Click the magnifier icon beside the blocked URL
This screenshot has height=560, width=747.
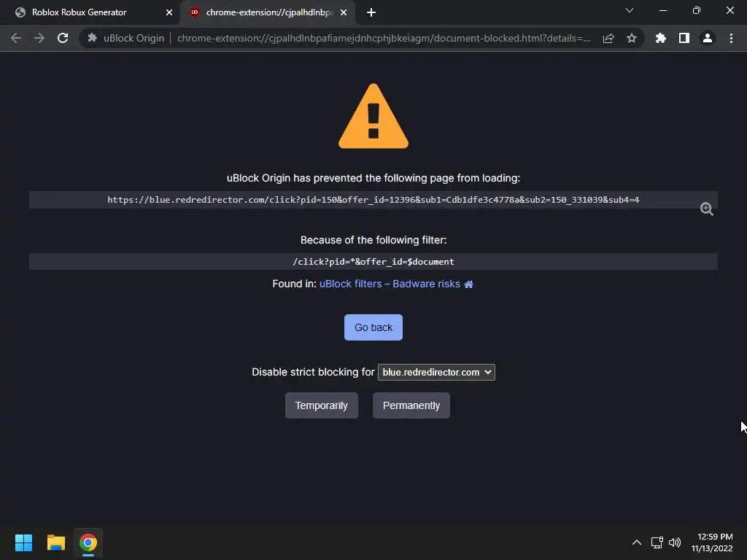tap(706, 209)
